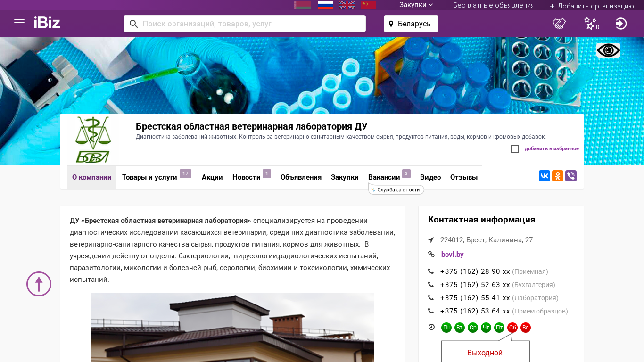Go to iBiz home logo
Screen dimensions: 644x362
click(47, 23)
